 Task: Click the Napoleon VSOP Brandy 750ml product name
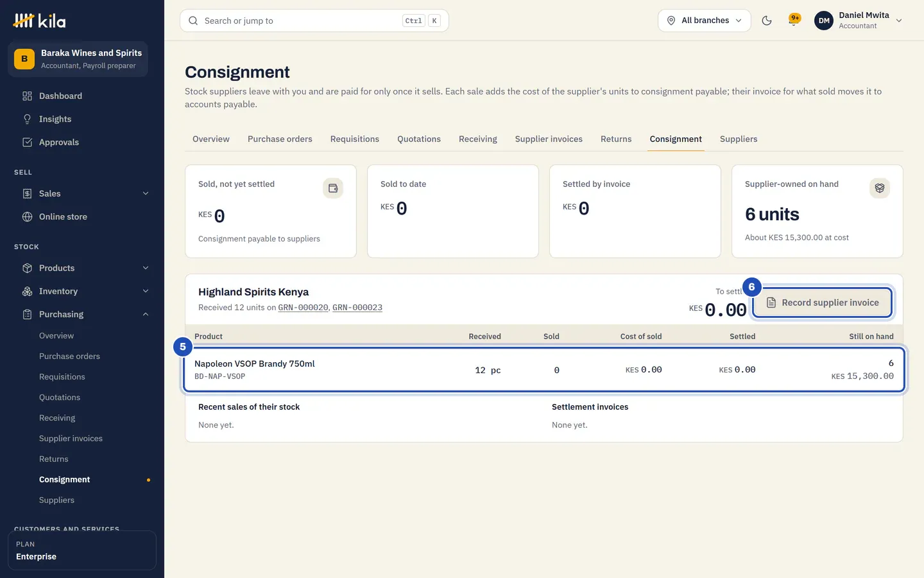[x=255, y=363]
